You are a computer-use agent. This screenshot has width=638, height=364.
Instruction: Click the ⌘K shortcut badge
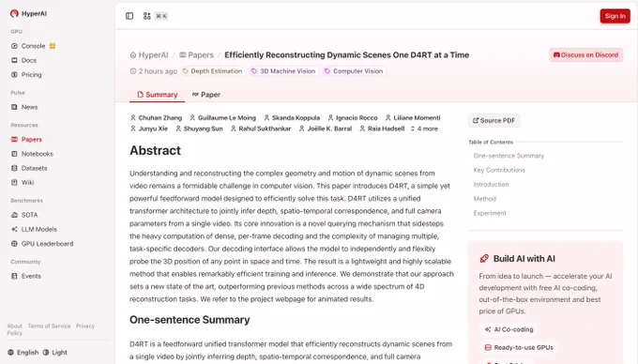[x=161, y=16]
